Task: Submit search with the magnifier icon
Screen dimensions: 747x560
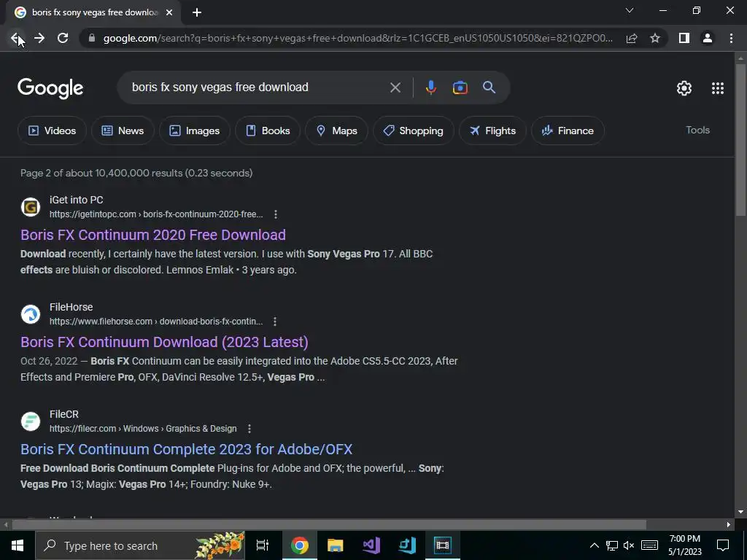Action: coord(489,87)
